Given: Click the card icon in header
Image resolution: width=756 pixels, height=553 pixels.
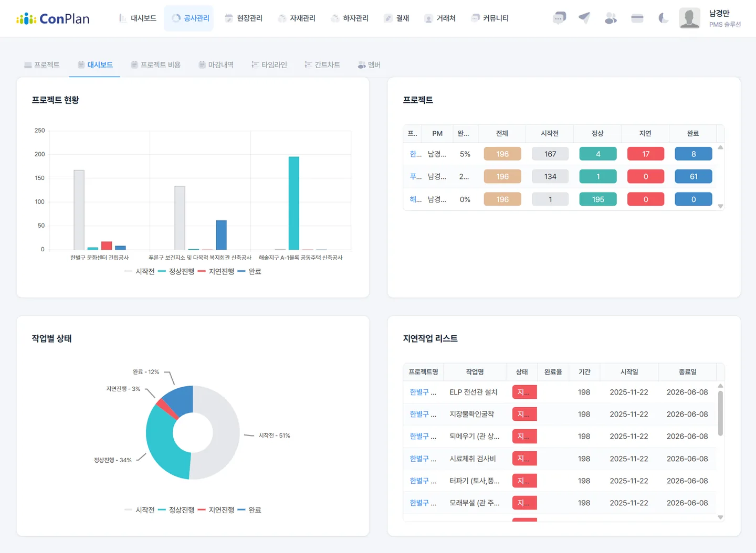Looking at the screenshot, I should click(x=637, y=18).
